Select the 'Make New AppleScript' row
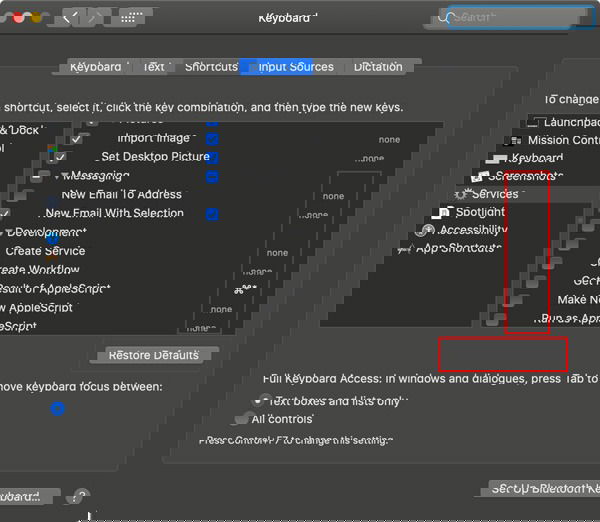The height and width of the screenshot is (522, 600). tap(37, 307)
